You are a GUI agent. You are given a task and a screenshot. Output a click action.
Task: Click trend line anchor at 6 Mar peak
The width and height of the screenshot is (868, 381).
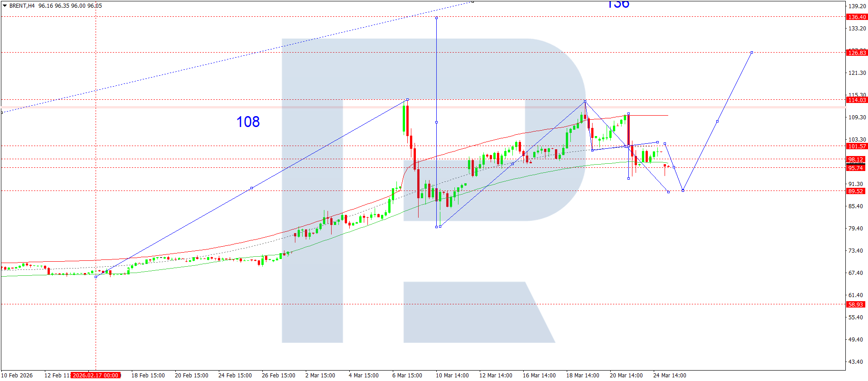(407, 99)
